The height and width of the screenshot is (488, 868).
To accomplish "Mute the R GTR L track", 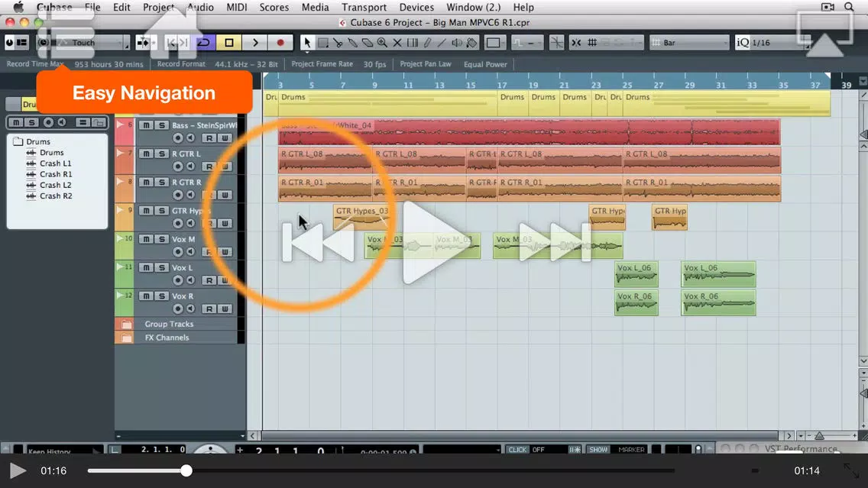I will (x=146, y=154).
